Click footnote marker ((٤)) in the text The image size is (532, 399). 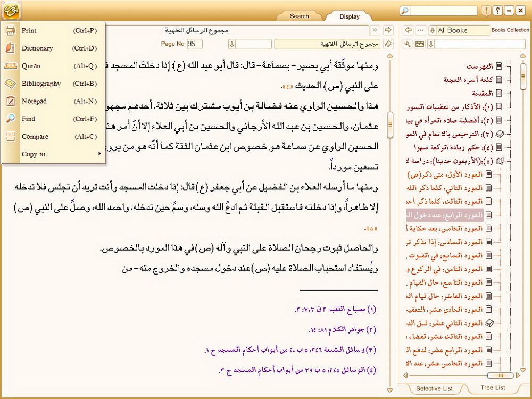[287, 87]
